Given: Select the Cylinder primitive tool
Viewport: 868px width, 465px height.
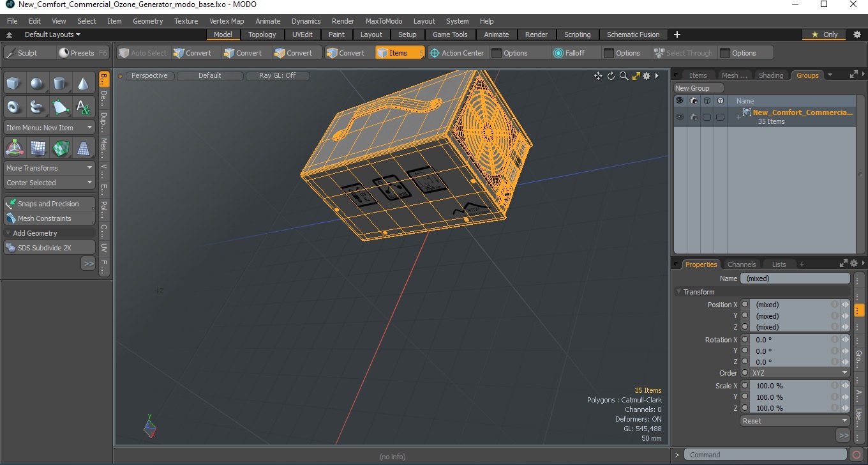Looking at the screenshot, I should (x=60, y=84).
